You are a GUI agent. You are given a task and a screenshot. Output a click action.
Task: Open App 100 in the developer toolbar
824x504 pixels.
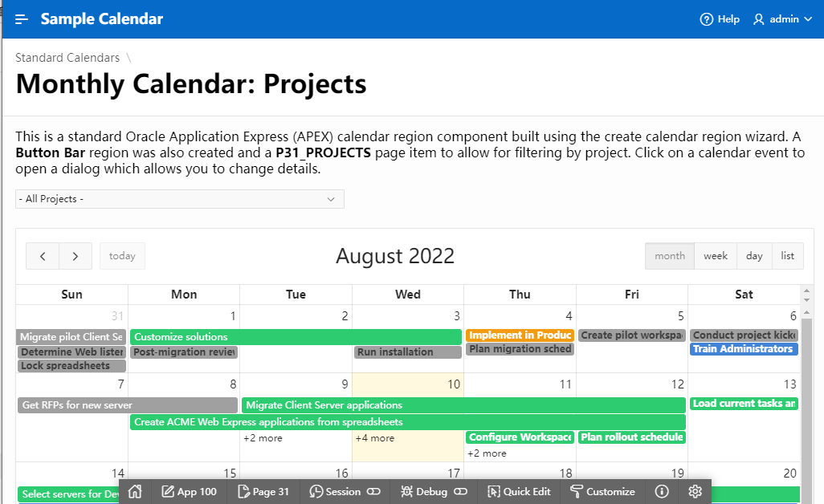point(189,491)
